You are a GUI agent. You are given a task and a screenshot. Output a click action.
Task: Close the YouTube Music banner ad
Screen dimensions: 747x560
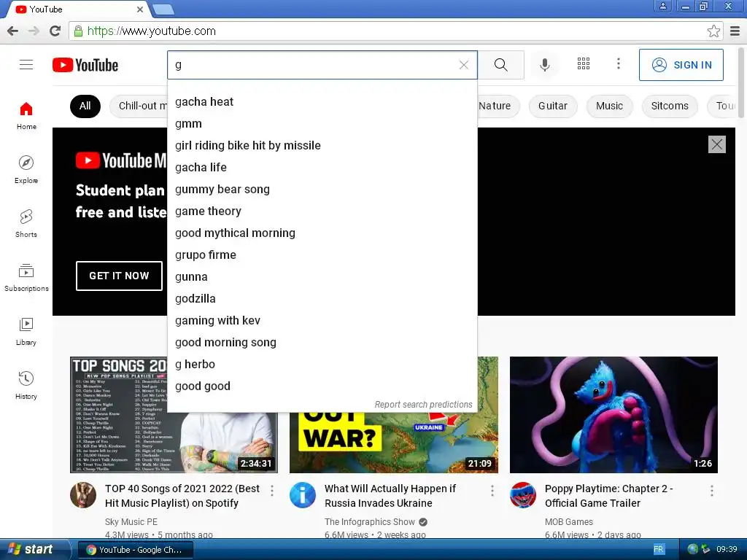pyautogui.click(x=716, y=144)
